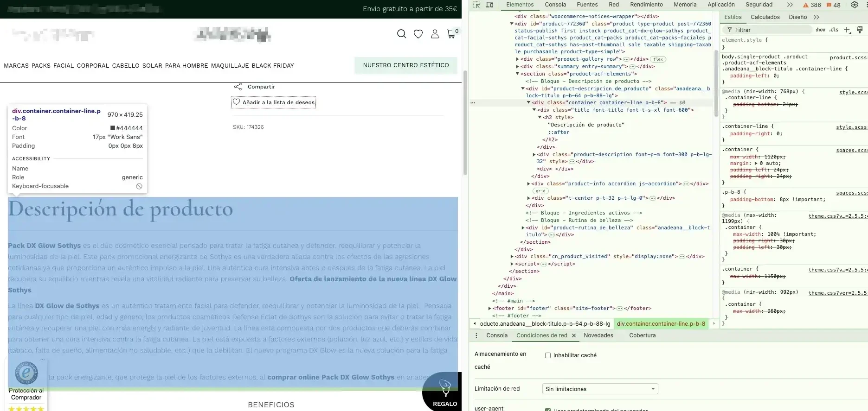This screenshot has height=411, width=868.
Task: Toggle the device toolbar icon in DevTools
Action: [x=489, y=5]
